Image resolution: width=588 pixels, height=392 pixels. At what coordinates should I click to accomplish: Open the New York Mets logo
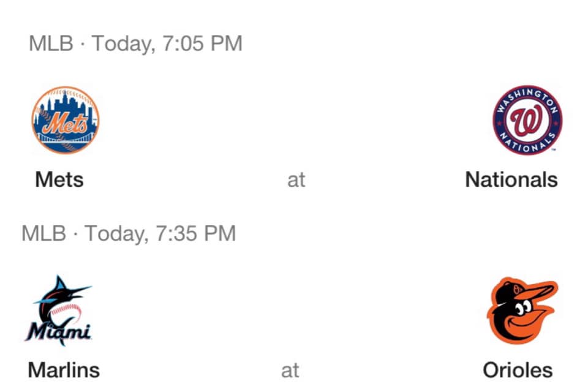(x=66, y=120)
